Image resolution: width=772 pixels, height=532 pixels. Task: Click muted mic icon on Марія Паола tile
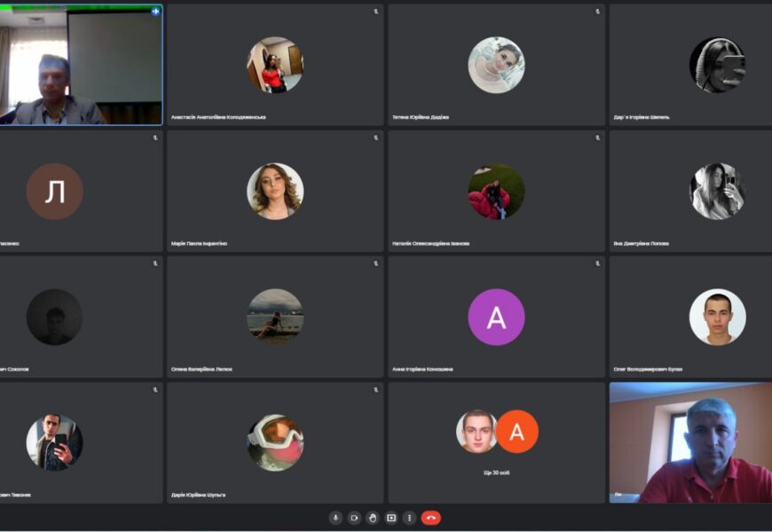tap(376, 137)
